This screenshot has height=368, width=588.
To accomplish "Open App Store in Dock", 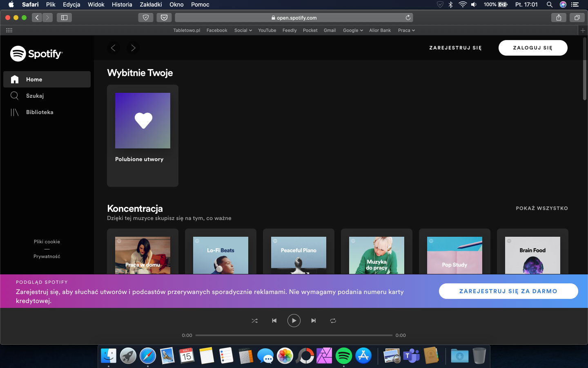I will click(363, 356).
